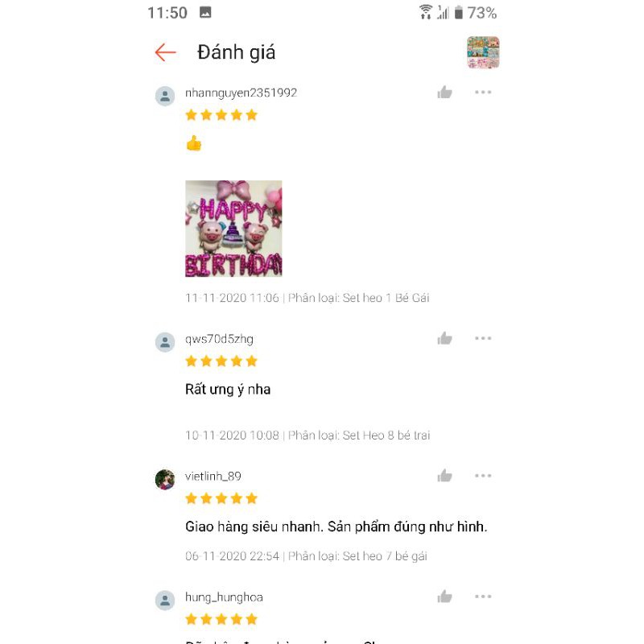Tap the username qws70d5zhg
The width and height of the screenshot is (644, 644).
tap(219, 339)
